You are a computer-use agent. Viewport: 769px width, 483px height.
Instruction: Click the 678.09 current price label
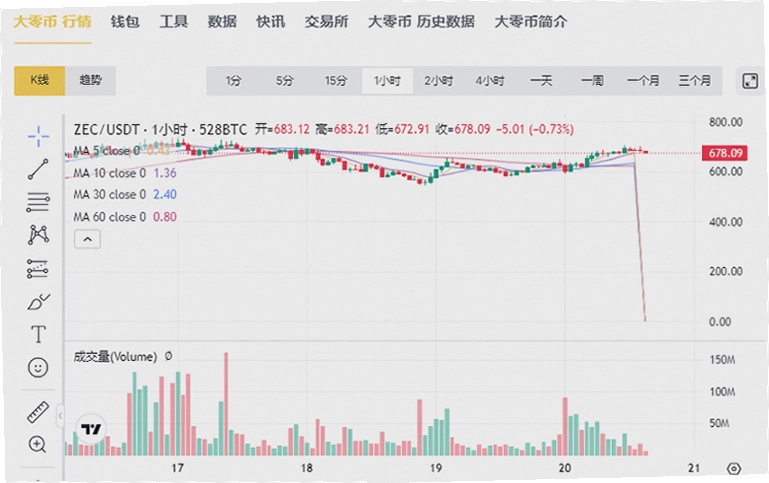[725, 153]
